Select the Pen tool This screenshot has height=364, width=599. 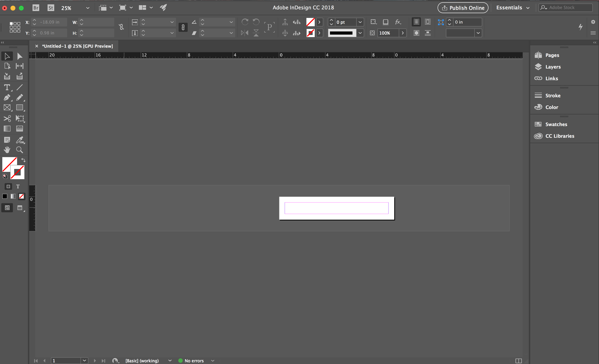(7, 97)
